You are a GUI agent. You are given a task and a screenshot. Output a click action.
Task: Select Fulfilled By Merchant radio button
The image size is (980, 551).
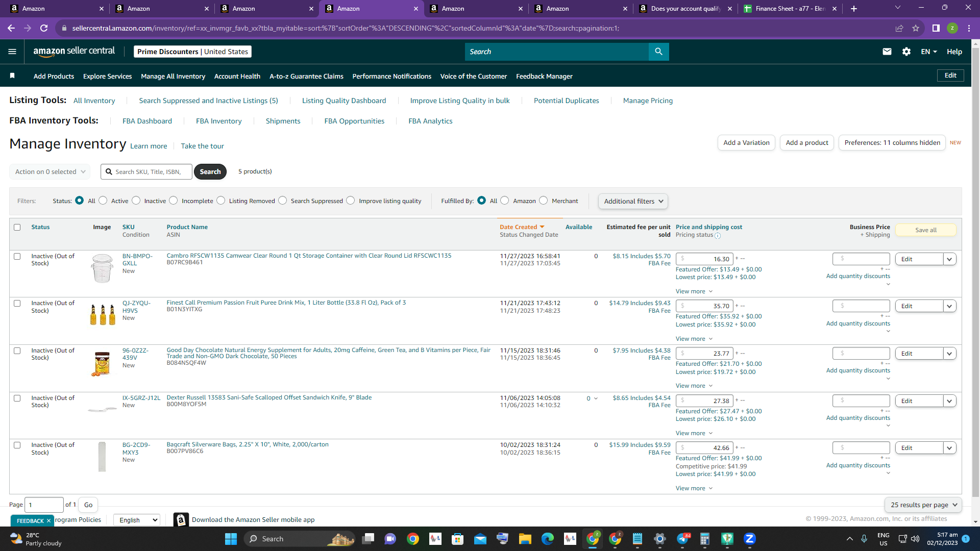[544, 201]
